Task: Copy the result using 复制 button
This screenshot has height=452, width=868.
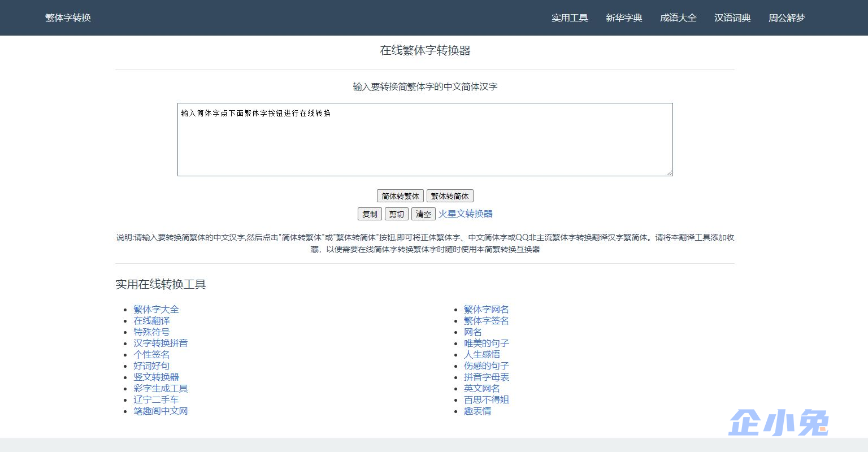Action: pos(370,214)
